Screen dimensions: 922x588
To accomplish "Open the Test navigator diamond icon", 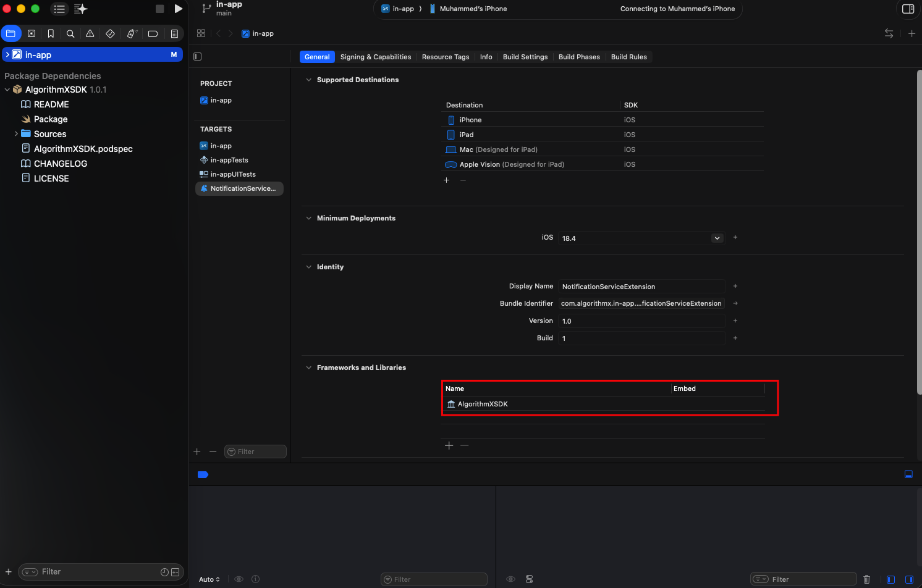I will 110,33.
